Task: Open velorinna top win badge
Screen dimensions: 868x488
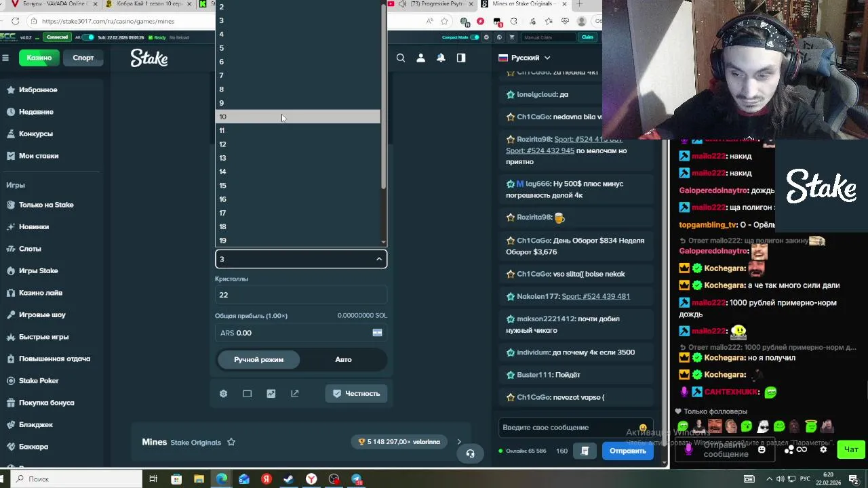Action: point(399,442)
